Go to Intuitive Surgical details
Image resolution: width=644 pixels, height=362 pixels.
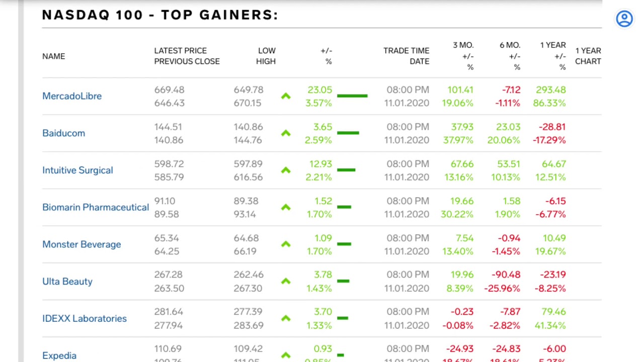pos(77,170)
